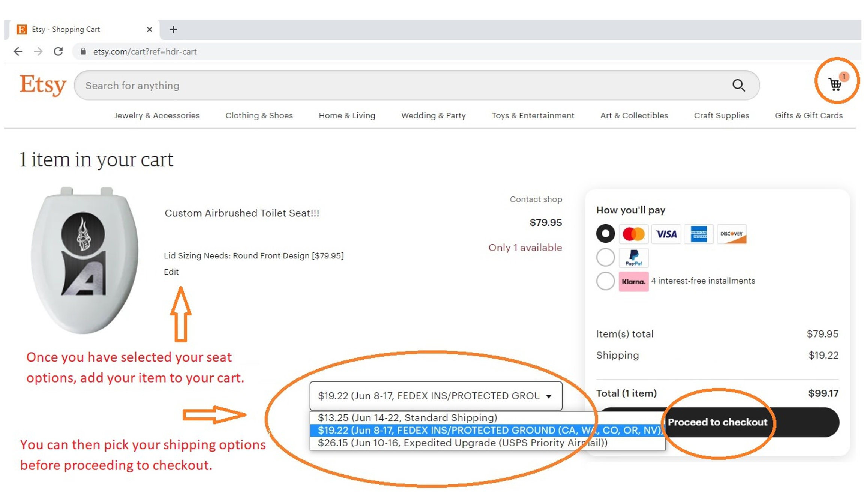The width and height of the screenshot is (864, 504).
Task: Click the Mastercard card icon
Action: click(633, 234)
